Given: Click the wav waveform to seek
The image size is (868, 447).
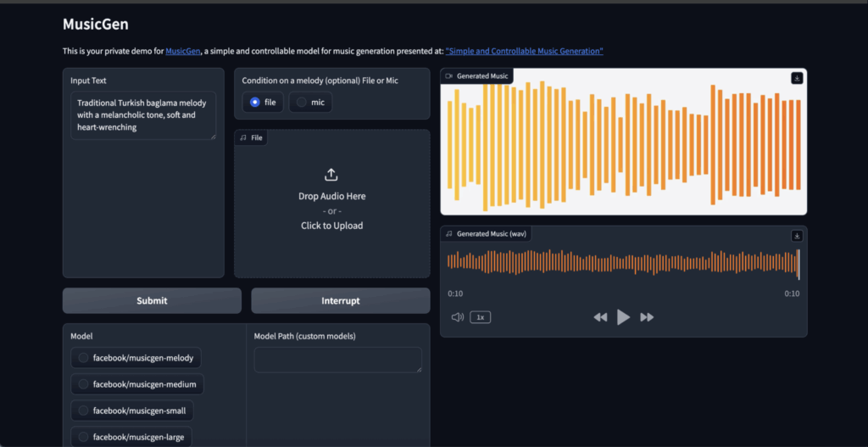Looking at the screenshot, I should point(623,262).
